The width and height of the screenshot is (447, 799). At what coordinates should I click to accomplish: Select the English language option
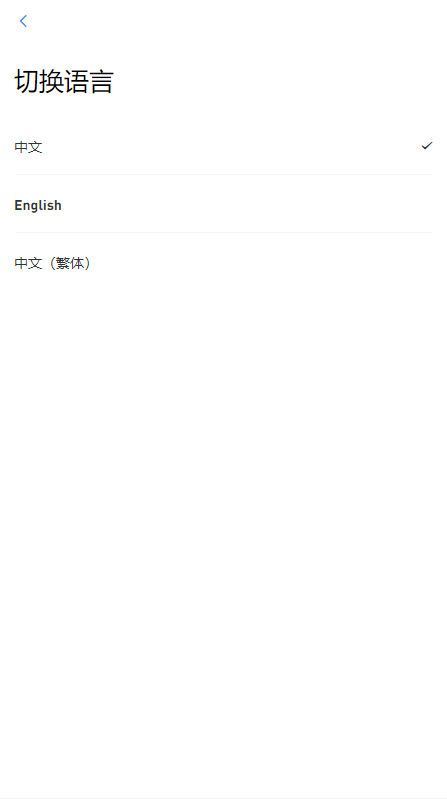tap(223, 205)
